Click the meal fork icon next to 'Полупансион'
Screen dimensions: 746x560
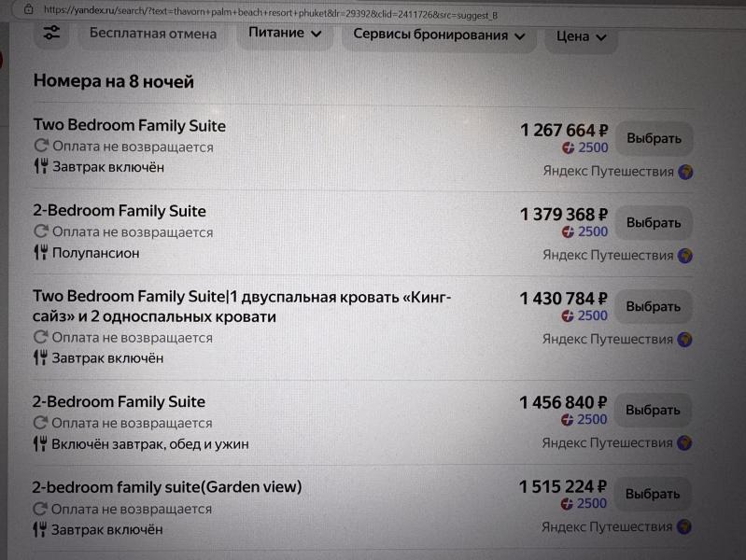point(40,253)
